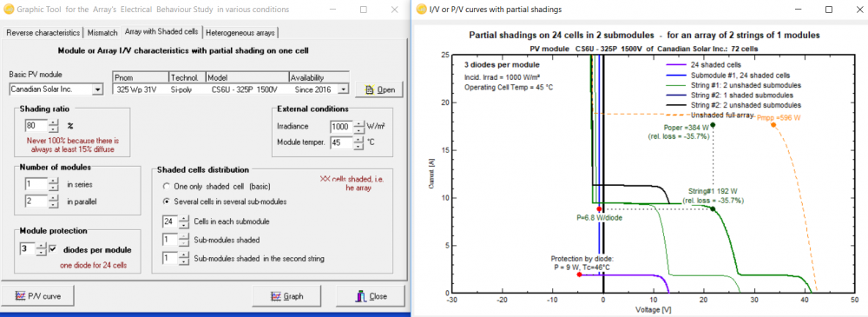
Task: Select the Array with Shaded cells tab
Action: click(x=161, y=31)
